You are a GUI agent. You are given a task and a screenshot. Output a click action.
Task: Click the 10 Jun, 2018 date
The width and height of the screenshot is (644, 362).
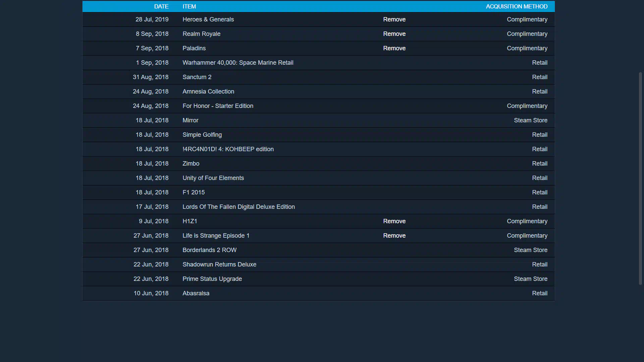pos(151,293)
